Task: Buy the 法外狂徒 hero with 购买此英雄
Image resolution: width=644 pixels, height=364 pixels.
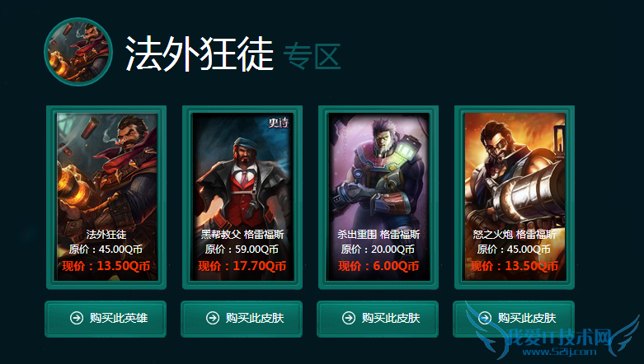Action: coord(106,319)
